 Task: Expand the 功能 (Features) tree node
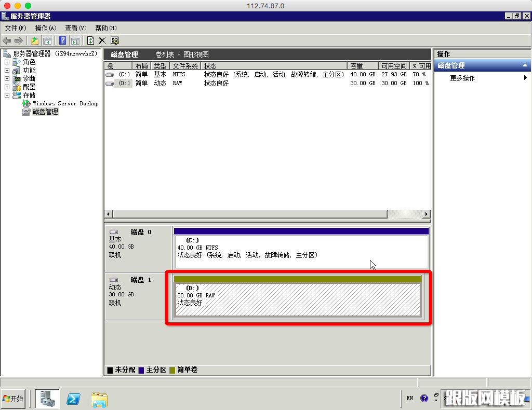click(x=7, y=71)
